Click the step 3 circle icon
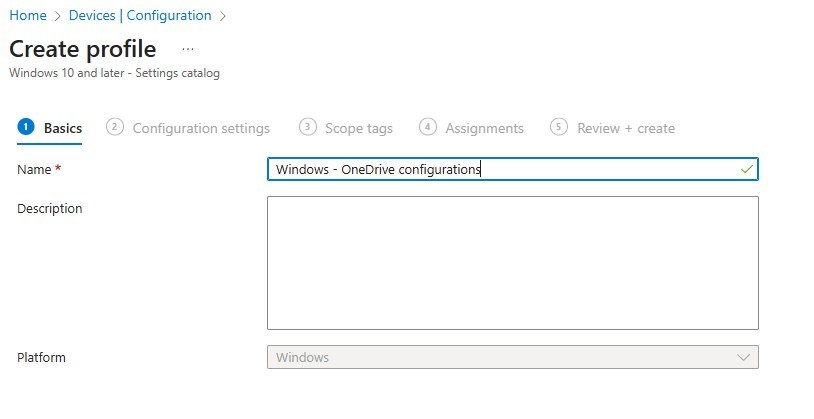The height and width of the screenshot is (419, 814). (x=308, y=127)
